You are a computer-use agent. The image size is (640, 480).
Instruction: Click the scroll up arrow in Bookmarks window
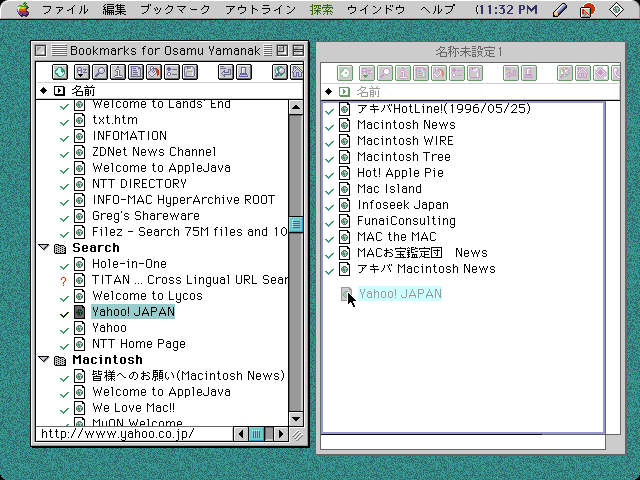(296, 108)
